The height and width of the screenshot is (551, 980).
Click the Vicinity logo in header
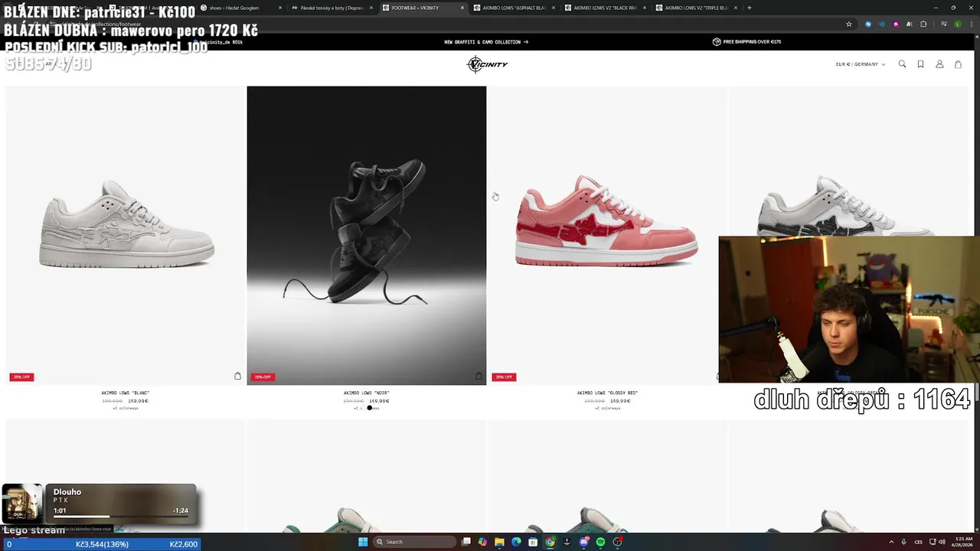click(x=488, y=64)
